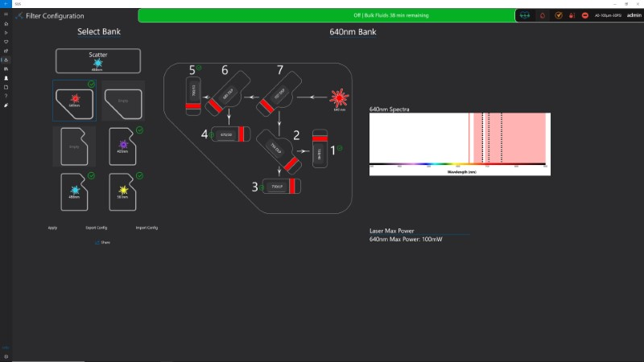Click the green check beside slot 1
Viewport: 644px width, 362px height.
pos(340,148)
